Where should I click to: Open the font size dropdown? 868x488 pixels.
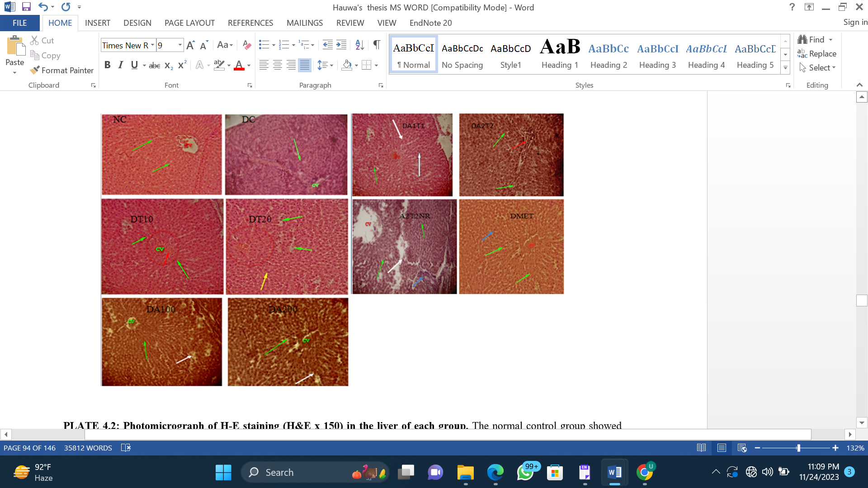click(179, 45)
